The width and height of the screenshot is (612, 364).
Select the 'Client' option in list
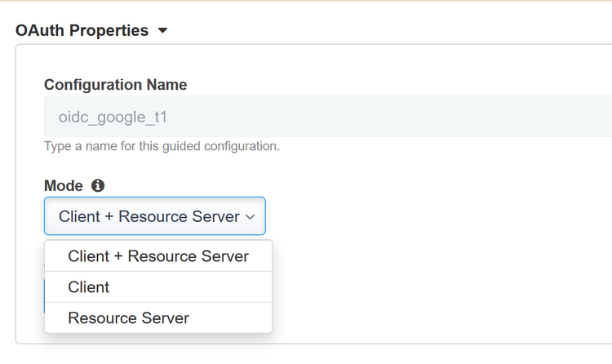89,287
